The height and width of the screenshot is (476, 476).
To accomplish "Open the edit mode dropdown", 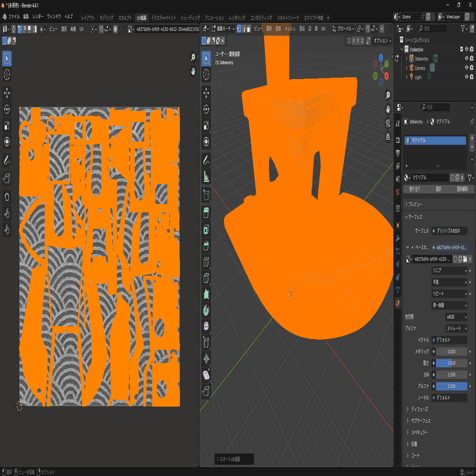I will tap(223, 29).
